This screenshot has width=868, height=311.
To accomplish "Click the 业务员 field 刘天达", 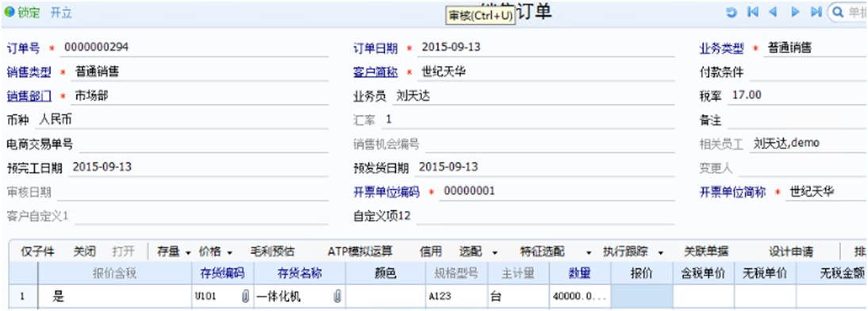I will pos(533,96).
